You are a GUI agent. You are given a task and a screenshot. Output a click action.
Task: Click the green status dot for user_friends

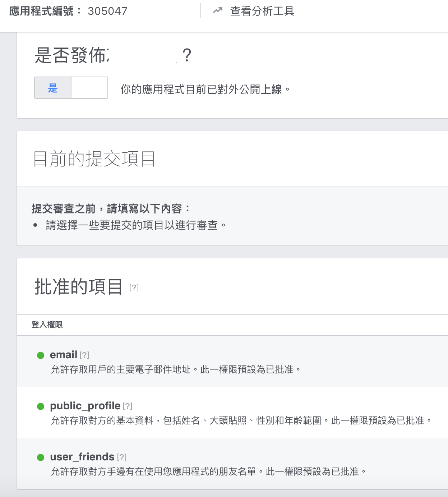41,457
